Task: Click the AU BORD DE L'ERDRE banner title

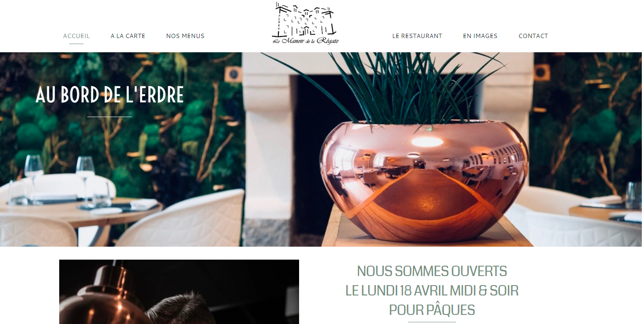Action: point(110,95)
